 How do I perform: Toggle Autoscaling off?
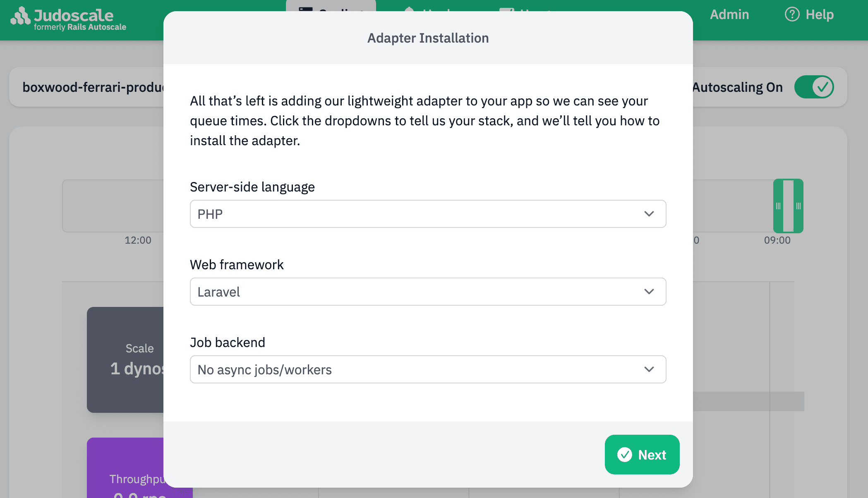tap(814, 87)
